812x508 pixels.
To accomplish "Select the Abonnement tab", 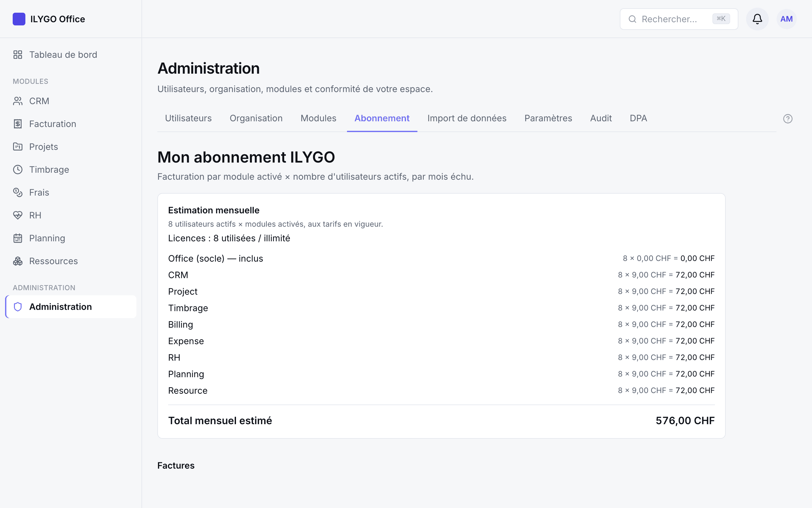I will click(x=382, y=118).
